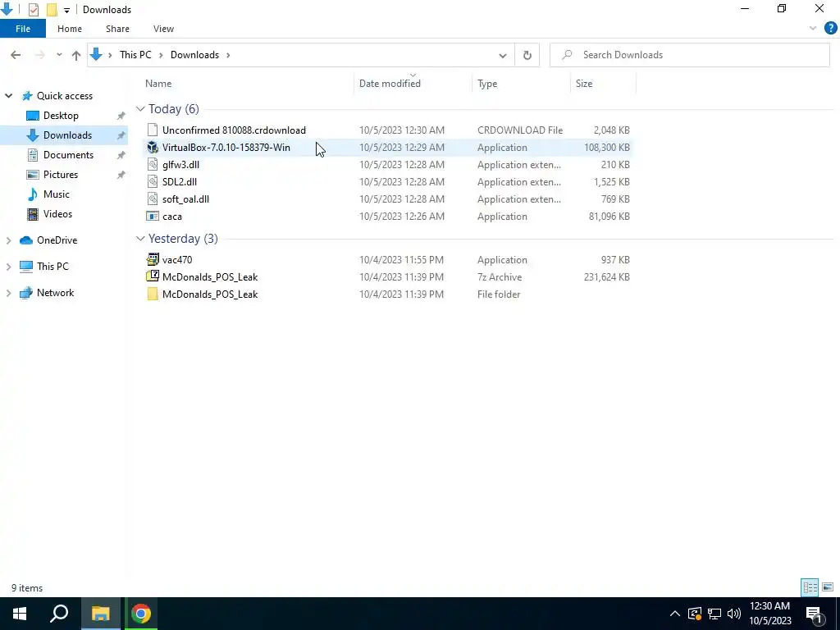The height and width of the screenshot is (630, 840).
Task: Sort files by the Size column
Action: pos(584,84)
